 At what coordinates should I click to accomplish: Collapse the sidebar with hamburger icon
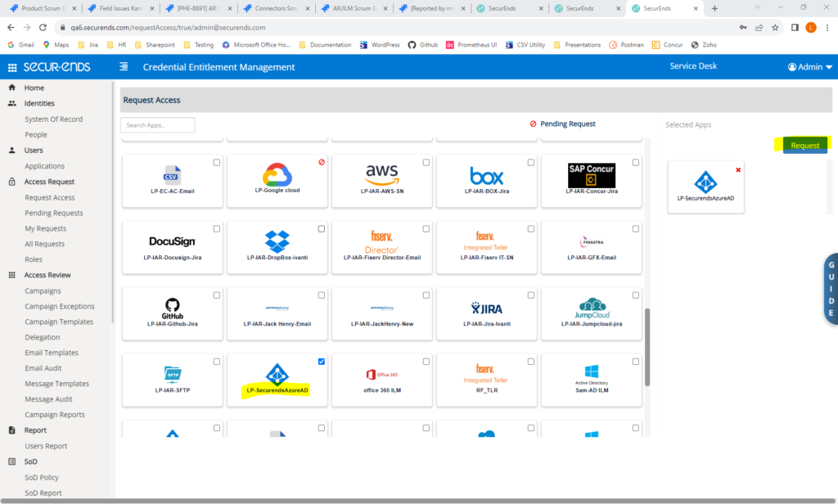point(124,66)
